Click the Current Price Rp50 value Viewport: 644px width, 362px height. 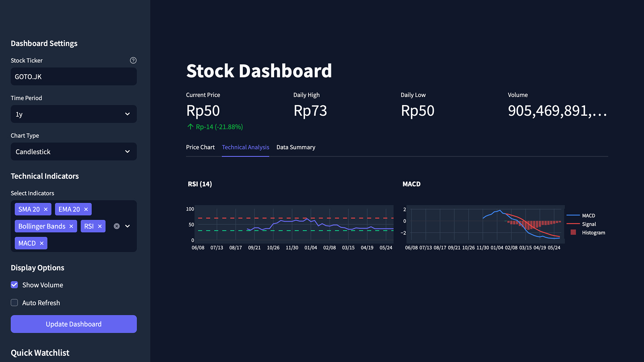click(203, 110)
